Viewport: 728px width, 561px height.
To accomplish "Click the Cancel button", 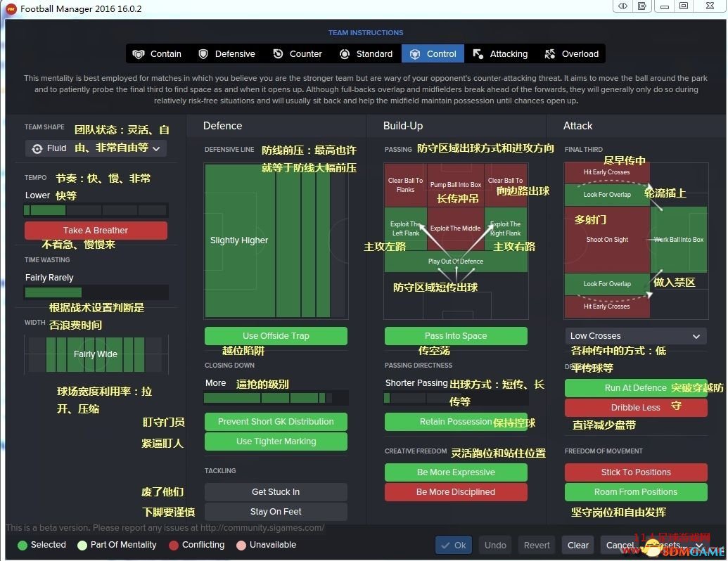I will coord(620,546).
